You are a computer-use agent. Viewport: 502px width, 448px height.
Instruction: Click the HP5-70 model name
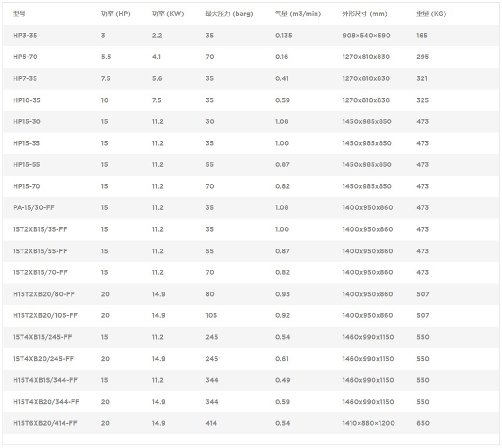25,57
